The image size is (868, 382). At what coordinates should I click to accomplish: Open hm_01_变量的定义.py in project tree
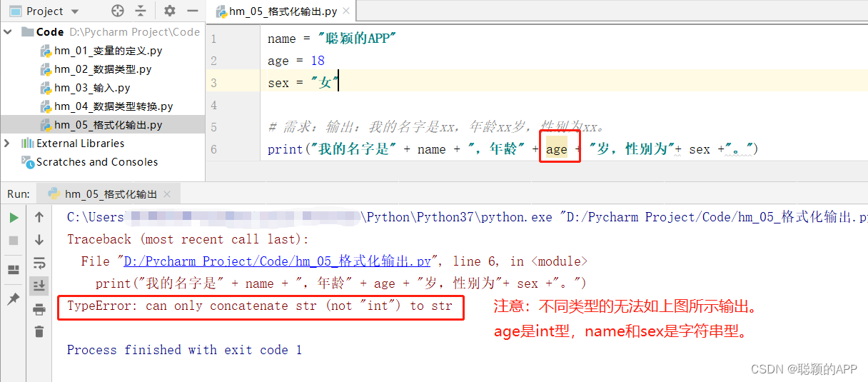pos(108,51)
